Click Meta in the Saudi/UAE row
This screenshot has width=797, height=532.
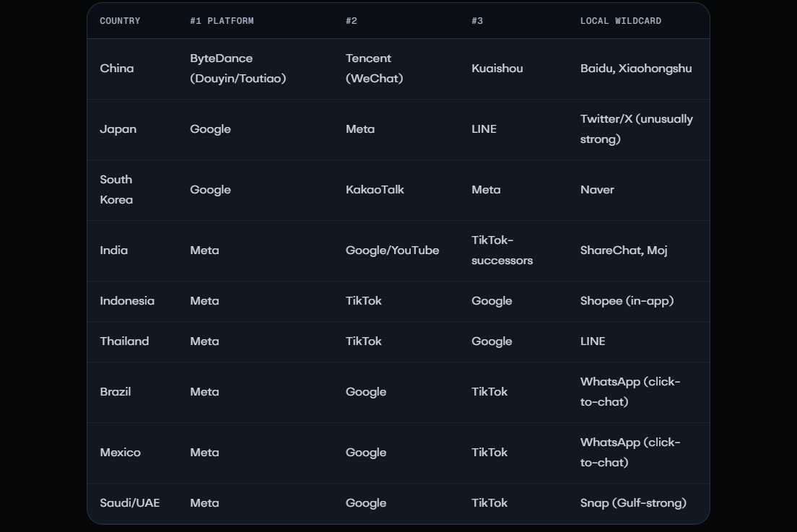point(205,503)
